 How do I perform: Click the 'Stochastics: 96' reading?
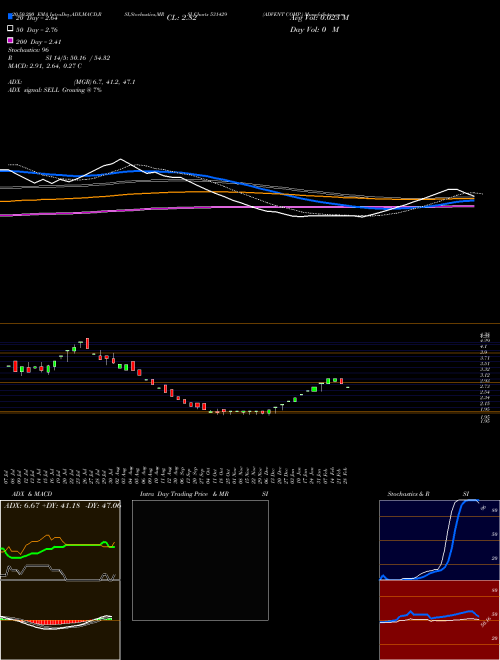(29, 50)
